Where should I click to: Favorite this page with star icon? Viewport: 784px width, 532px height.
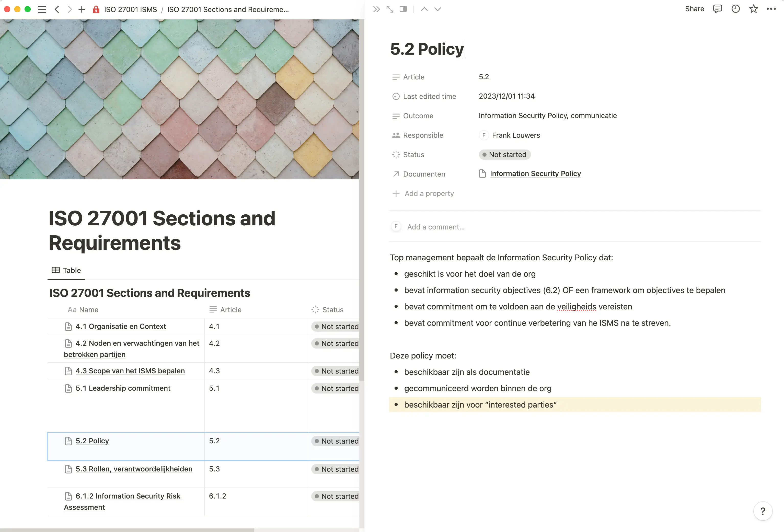click(753, 9)
